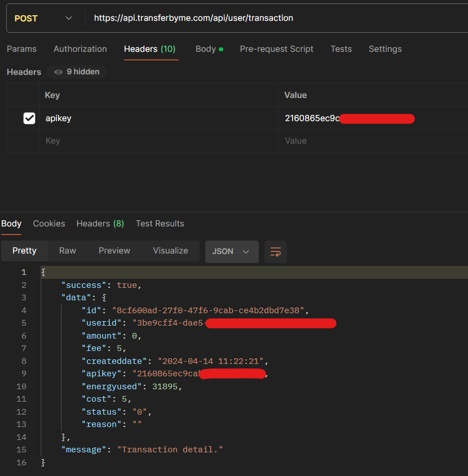
Task: Click the eye icon on hidden headers
Action: pyautogui.click(x=58, y=72)
